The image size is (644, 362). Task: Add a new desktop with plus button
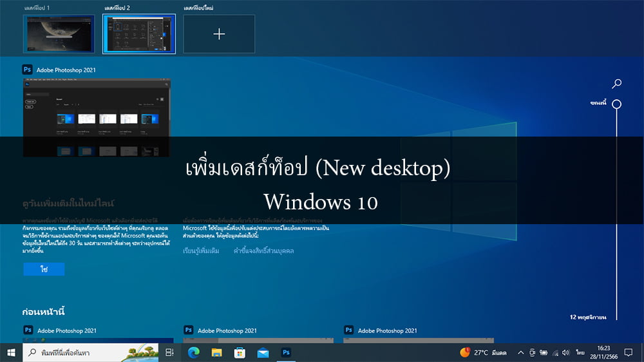click(x=219, y=33)
